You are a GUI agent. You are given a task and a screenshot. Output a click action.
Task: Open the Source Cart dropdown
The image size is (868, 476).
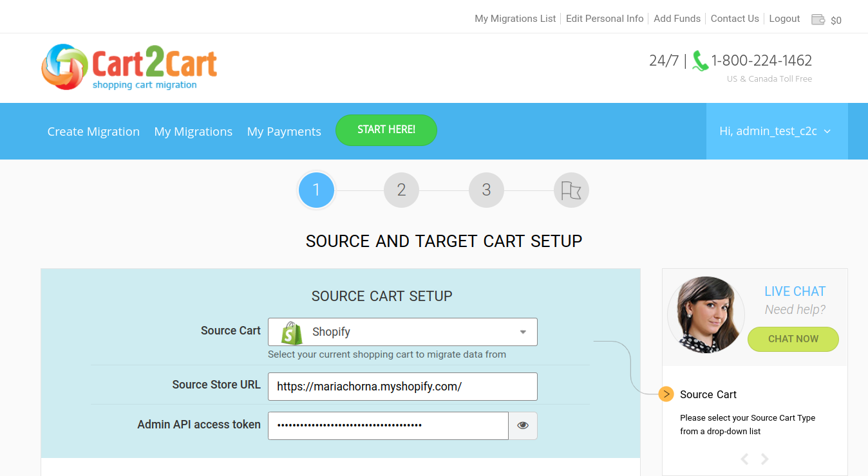[402, 332]
